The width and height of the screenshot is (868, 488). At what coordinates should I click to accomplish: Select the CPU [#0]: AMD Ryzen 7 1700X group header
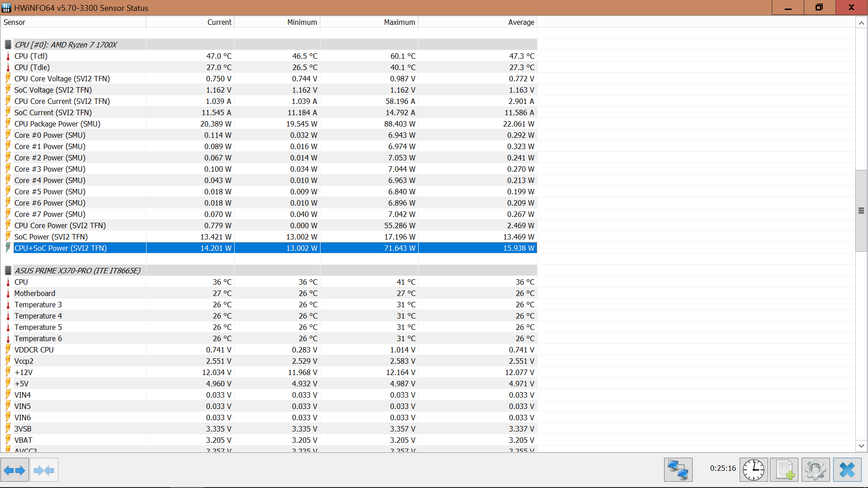[x=66, y=45]
